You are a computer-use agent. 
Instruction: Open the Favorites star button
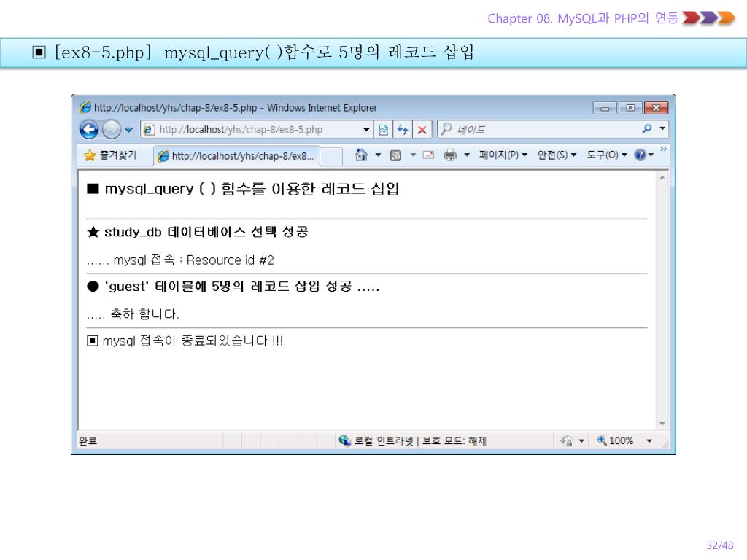111,155
